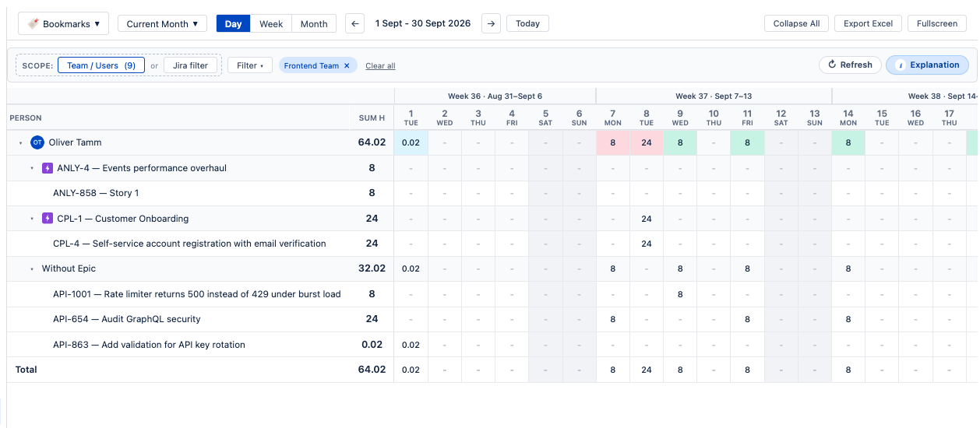This screenshot has height=428, width=980.
Task: Collapse the ANLY-4 epic row
Action: (x=32, y=168)
